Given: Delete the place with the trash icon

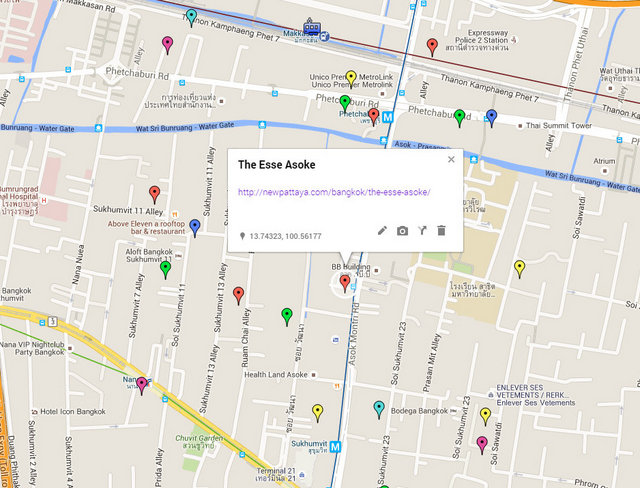Looking at the screenshot, I should (441, 231).
